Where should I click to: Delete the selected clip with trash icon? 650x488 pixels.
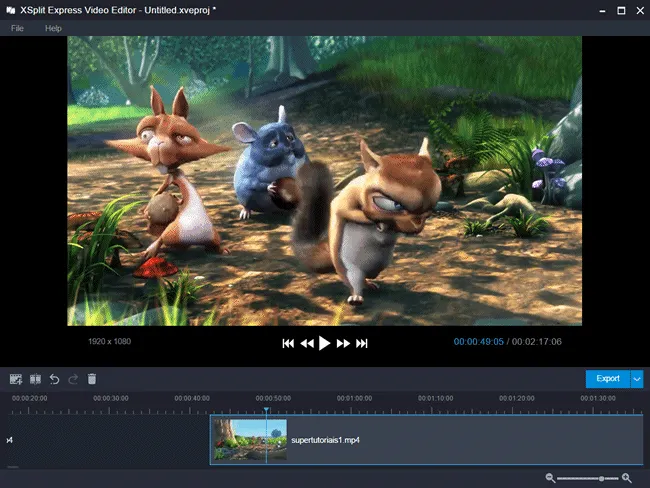click(92, 379)
